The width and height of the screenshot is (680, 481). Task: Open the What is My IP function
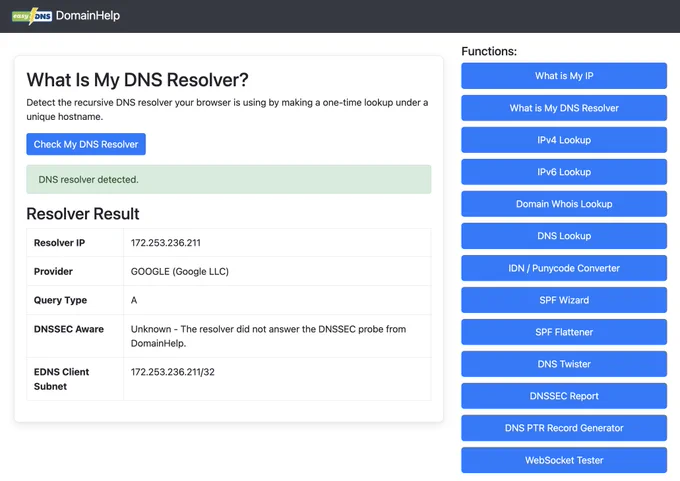[x=564, y=76]
